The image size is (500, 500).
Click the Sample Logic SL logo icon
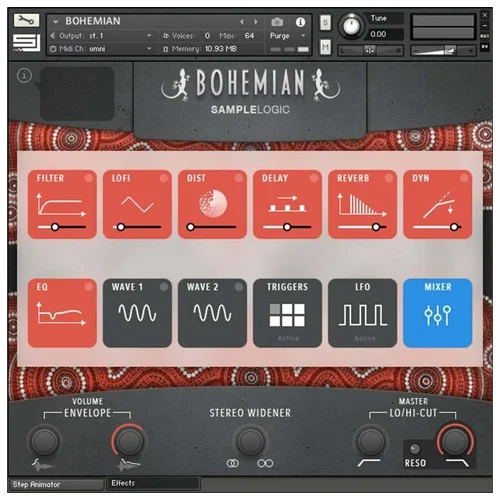coord(26,42)
